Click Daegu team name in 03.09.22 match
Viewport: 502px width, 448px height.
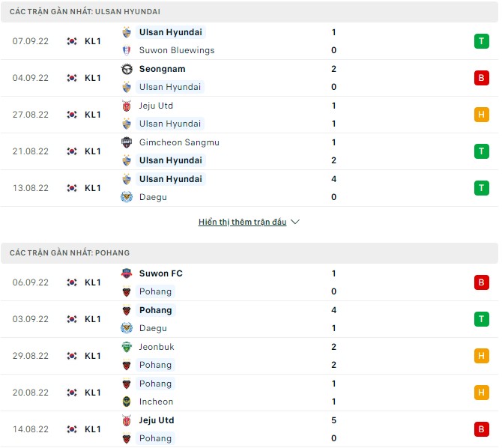click(153, 328)
